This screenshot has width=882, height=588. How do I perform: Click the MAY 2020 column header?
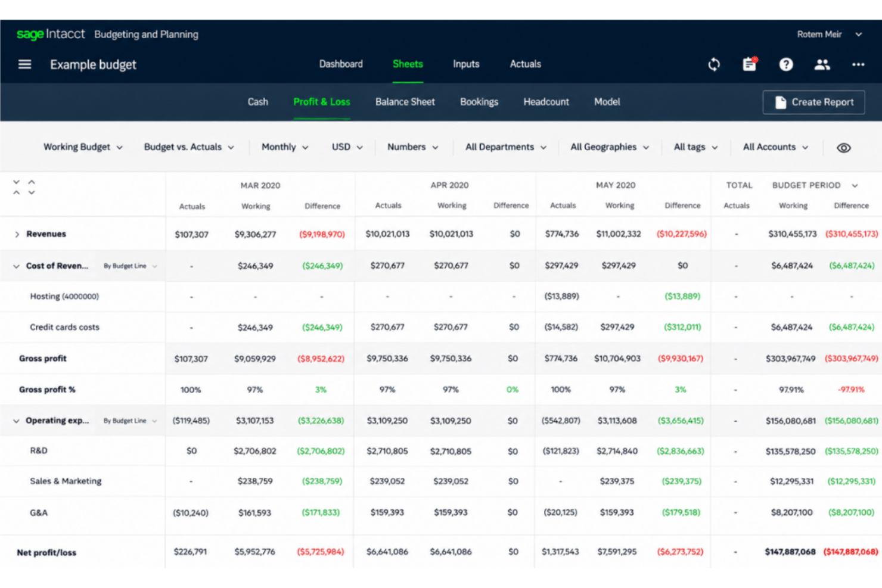tap(616, 185)
